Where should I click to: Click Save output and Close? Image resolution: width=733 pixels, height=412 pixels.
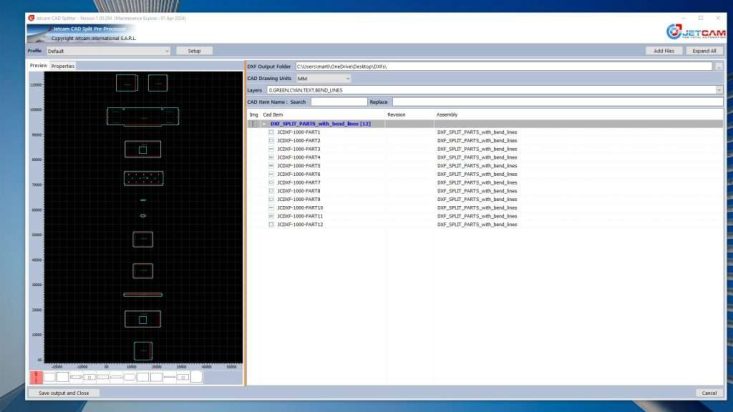tap(64, 393)
